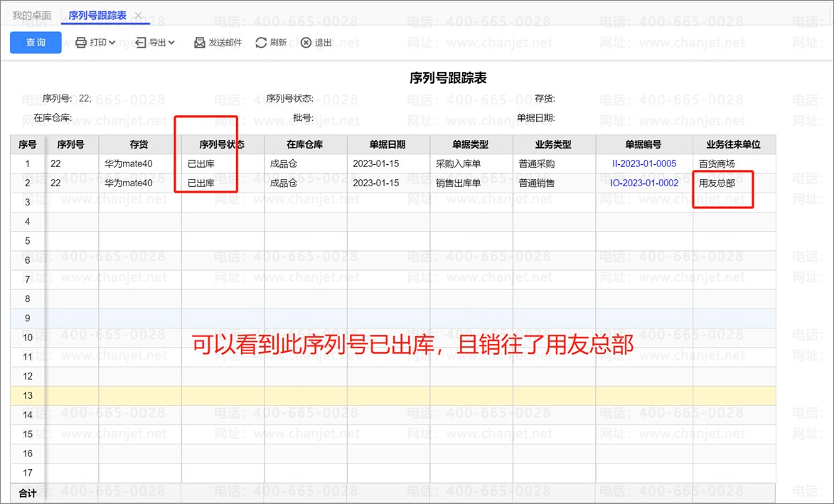Open document link II-2023-01-0005
This screenshot has width=834, height=504.
tap(644, 163)
